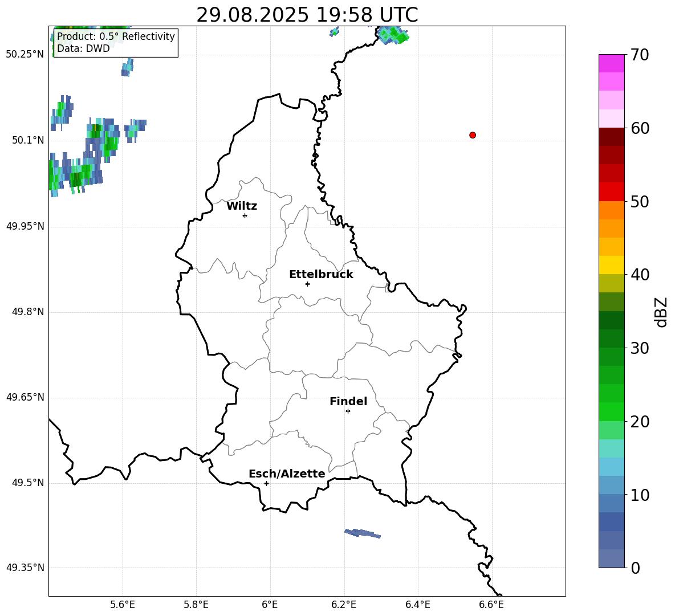Click the Product and Data info box

116,43
